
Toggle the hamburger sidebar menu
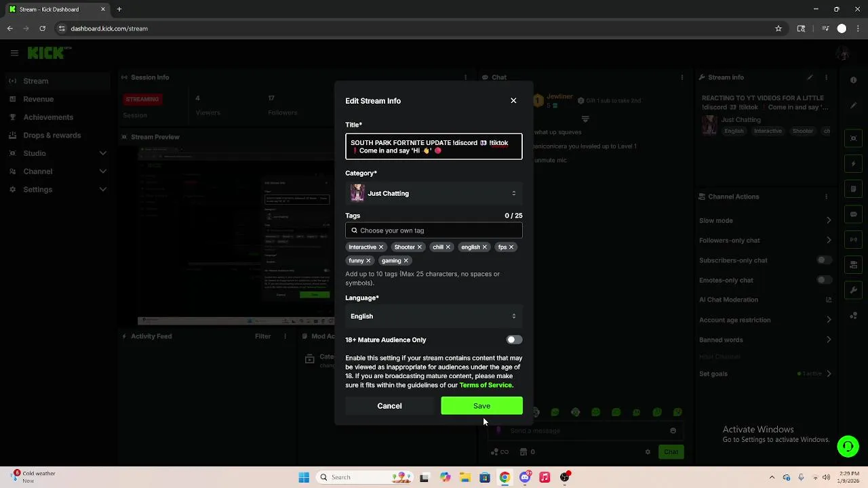click(14, 53)
